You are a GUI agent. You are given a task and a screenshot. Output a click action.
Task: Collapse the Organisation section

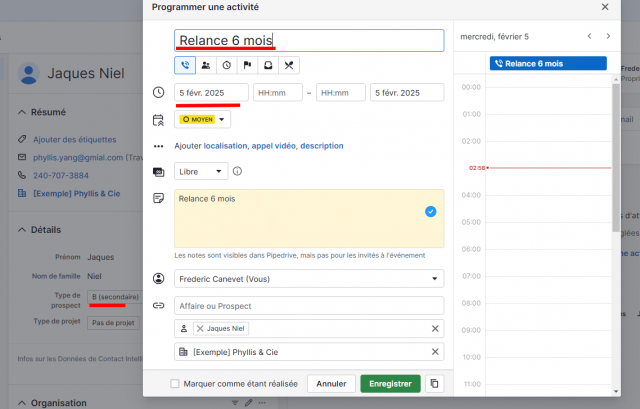point(22,403)
